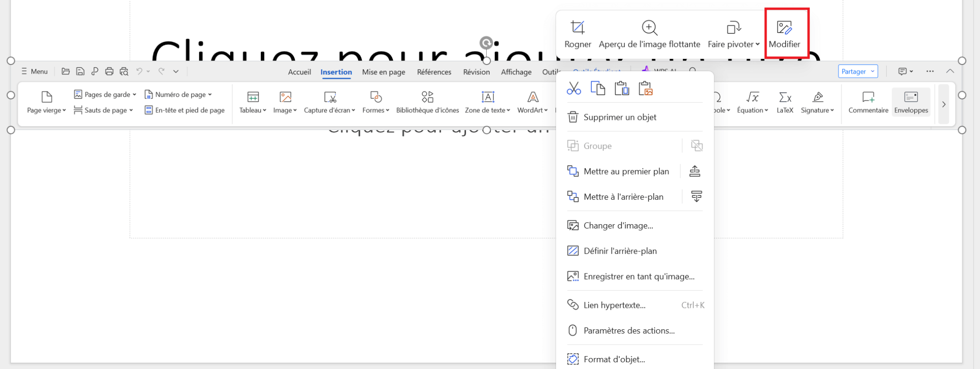Click the printer icon
This screenshot has height=369, width=980.
tap(109, 71)
